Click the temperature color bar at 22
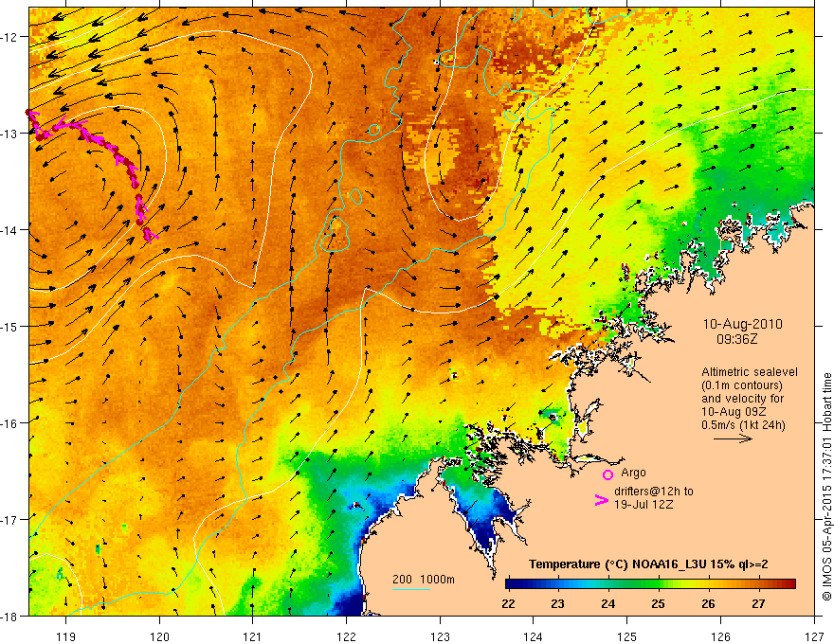The image size is (834, 644). click(509, 583)
